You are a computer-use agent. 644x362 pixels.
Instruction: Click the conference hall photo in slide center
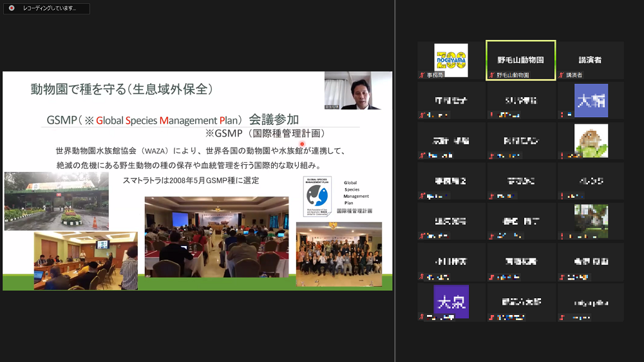[x=216, y=237]
